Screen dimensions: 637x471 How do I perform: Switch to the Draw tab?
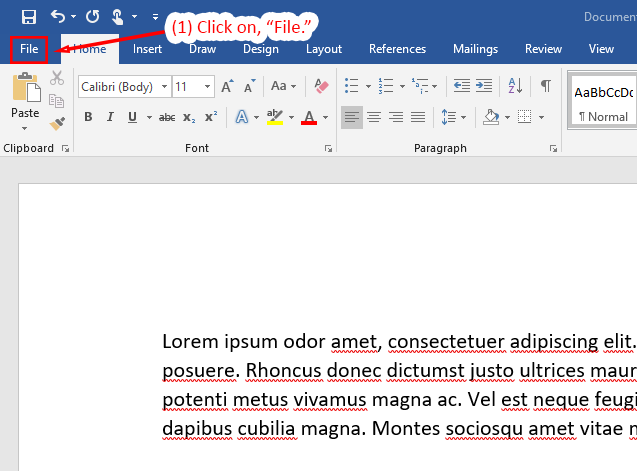click(x=202, y=49)
